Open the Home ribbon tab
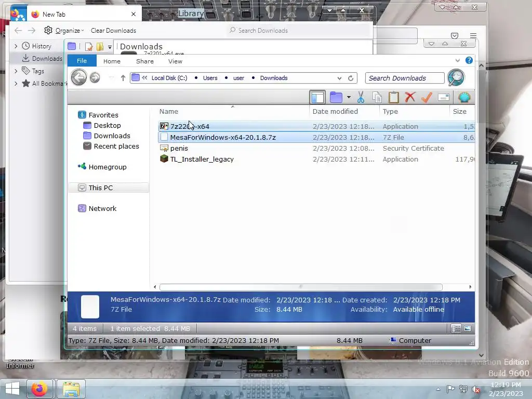This screenshot has height=399, width=532. (112, 61)
